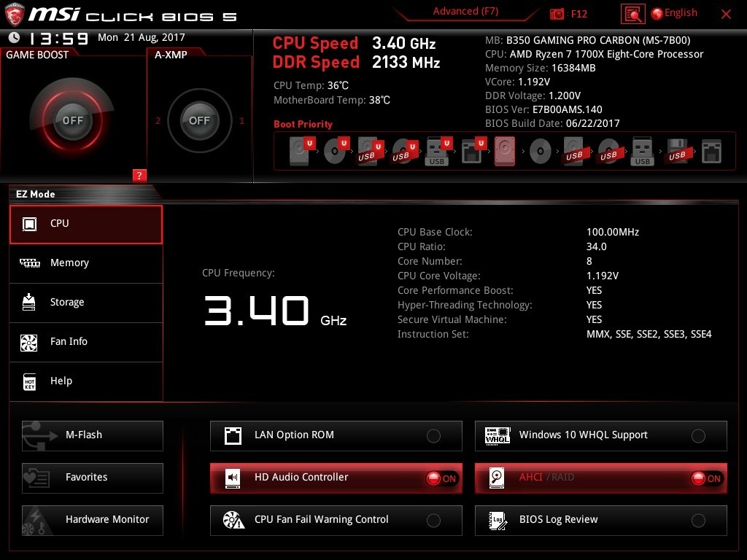Open the Fan Info section

(x=86, y=343)
